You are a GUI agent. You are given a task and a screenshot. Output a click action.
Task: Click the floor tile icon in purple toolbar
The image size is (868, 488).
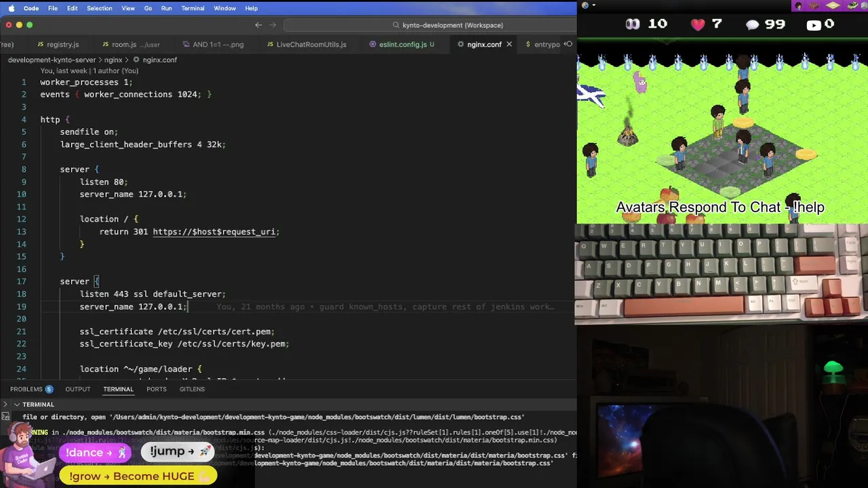[x=834, y=5]
